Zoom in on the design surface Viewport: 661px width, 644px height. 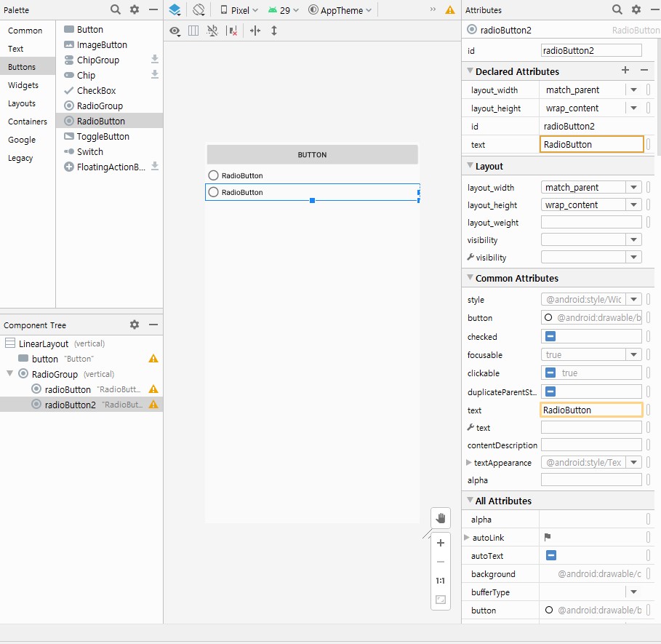click(441, 543)
